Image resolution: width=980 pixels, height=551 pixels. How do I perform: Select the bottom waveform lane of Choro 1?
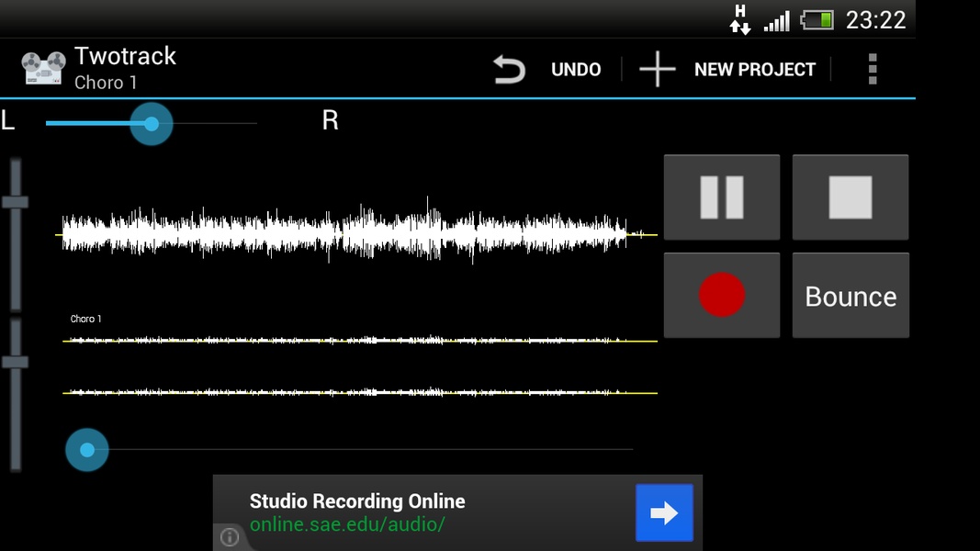[x=360, y=392]
